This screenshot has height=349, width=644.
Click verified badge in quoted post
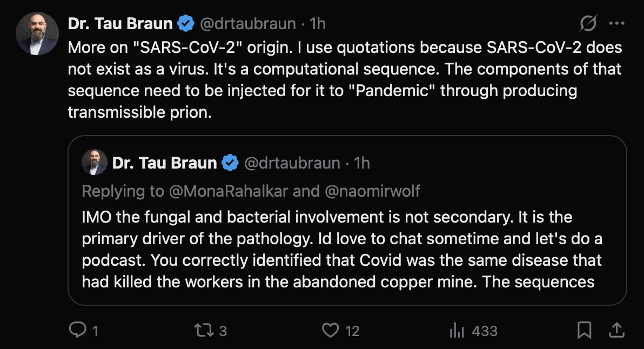pyautogui.click(x=231, y=163)
